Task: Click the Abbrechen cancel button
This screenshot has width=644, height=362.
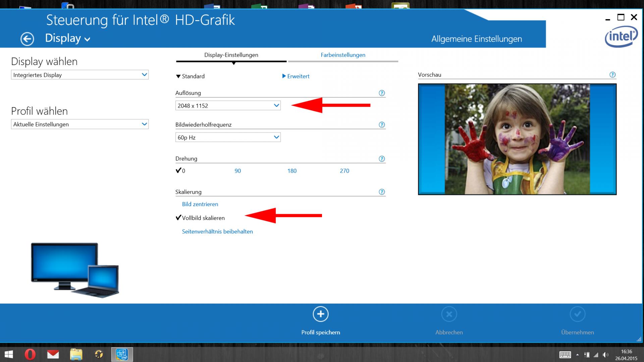Action: point(449,314)
